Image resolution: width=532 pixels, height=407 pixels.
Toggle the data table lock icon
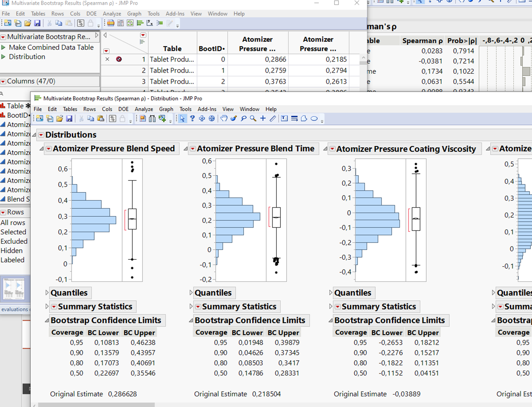(x=123, y=118)
